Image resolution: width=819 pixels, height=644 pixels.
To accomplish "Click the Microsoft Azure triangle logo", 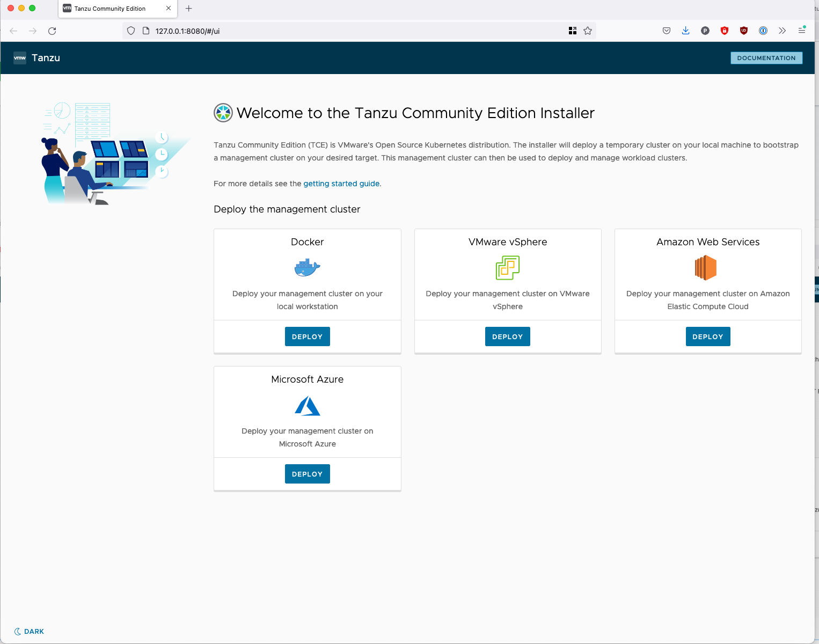I will click(x=307, y=406).
